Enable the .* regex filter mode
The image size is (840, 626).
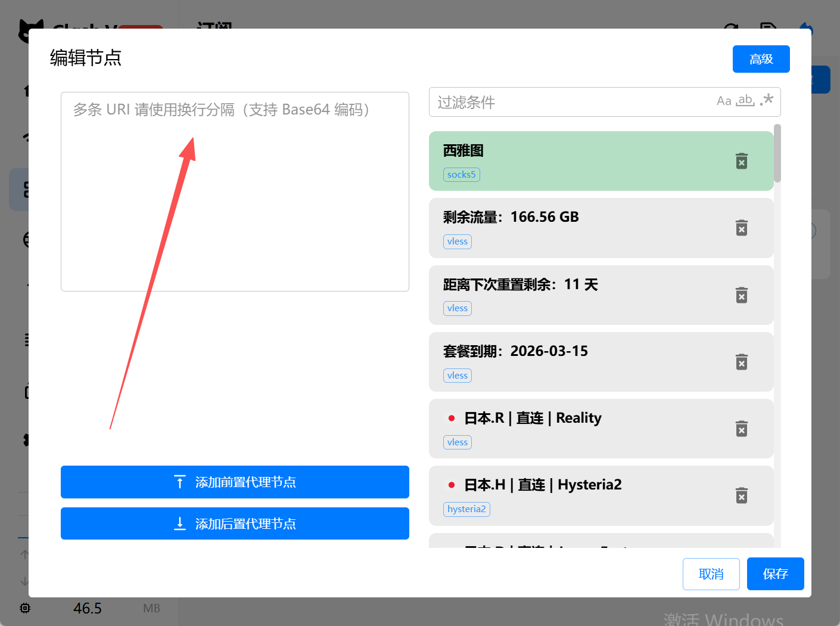766,101
